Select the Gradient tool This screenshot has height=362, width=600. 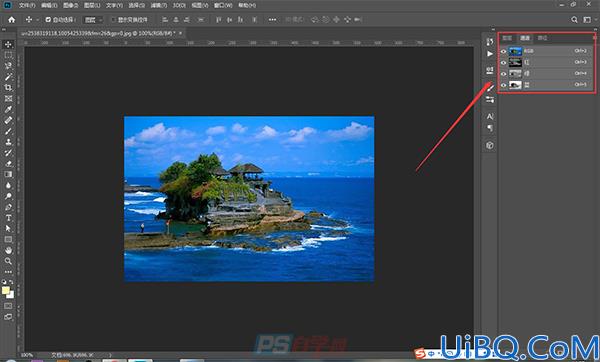8,174
